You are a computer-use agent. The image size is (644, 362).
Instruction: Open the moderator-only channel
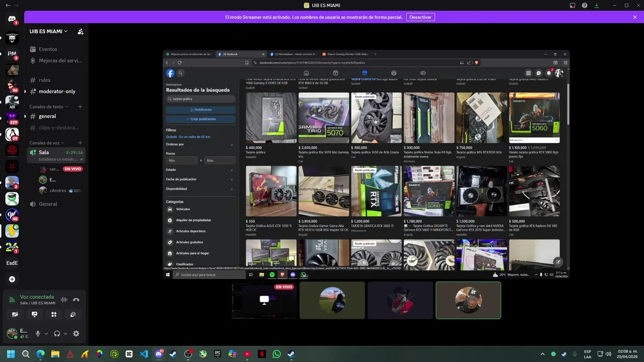(55, 92)
